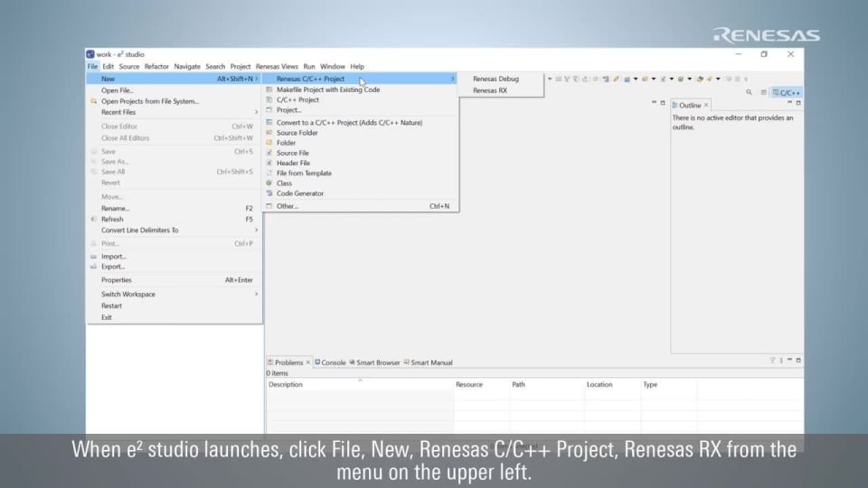The height and width of the screenshot is (488, 868).
Task: Open the Navigate menu
Action: click(x=187, y=66)
